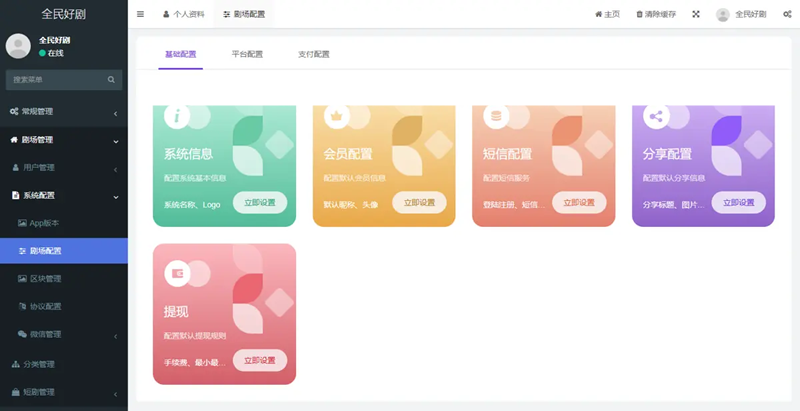This screenshot has width=800, height=411.
Task: Click the crown icon on 会员配置 card
Action: coord(337,115)
